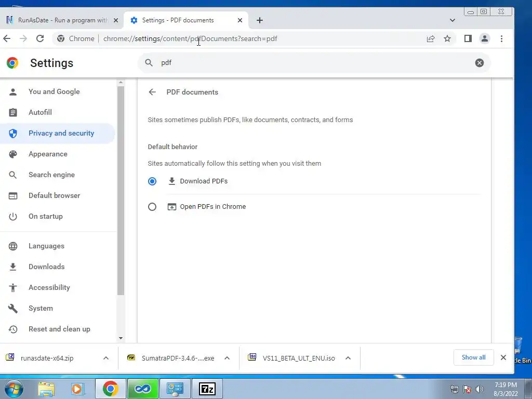Click the network tray icon
532x399 pixels.
point(454,389)
